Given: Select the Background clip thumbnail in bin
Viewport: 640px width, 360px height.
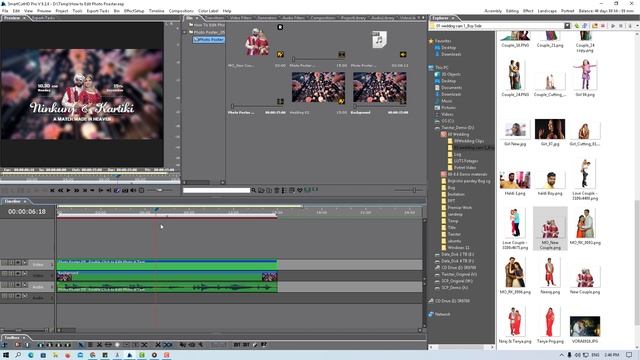Looking at the screenshot, I should pos(380,87).
